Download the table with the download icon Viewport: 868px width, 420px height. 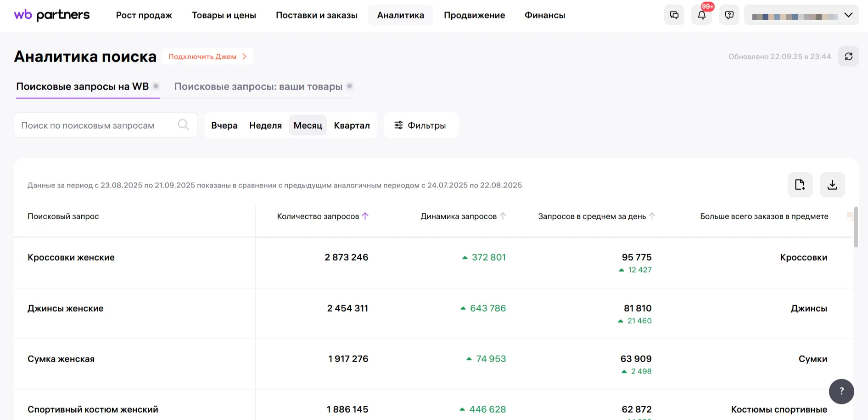pos(832,185)
